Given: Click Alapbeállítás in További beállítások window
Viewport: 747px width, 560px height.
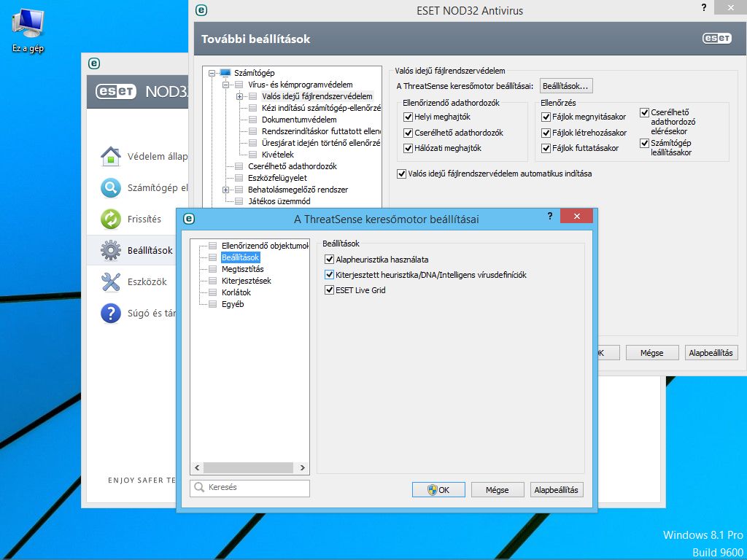Looking at the screenshot, I should tap(711, 353).
